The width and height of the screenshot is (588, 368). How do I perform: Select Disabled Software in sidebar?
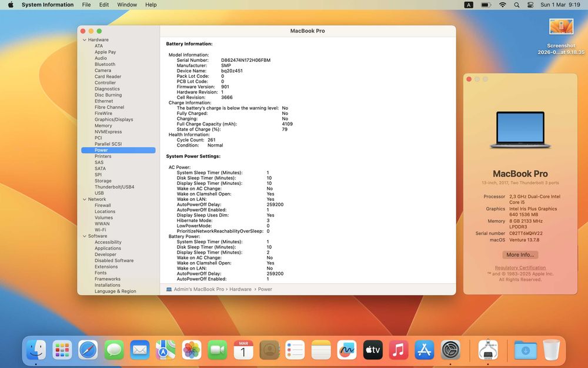(114, 261)
